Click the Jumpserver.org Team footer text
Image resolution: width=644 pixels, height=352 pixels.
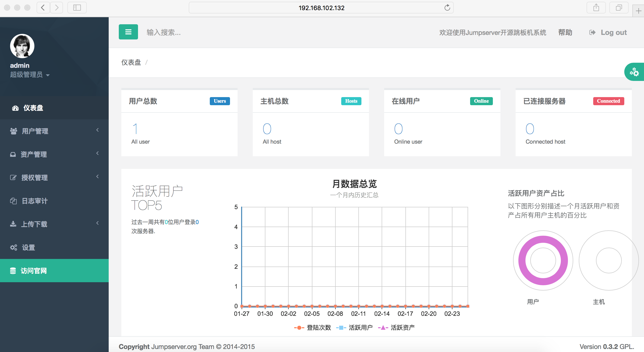pos(183,346)
